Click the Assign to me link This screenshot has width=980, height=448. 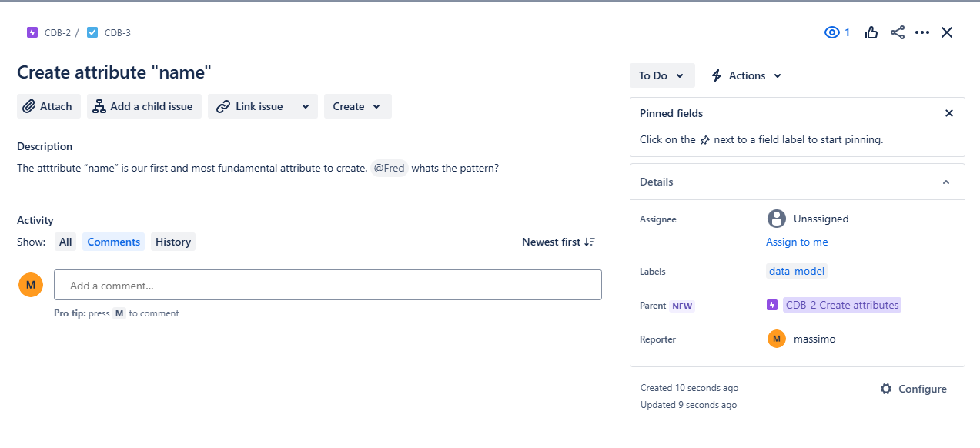coord(797,242)
